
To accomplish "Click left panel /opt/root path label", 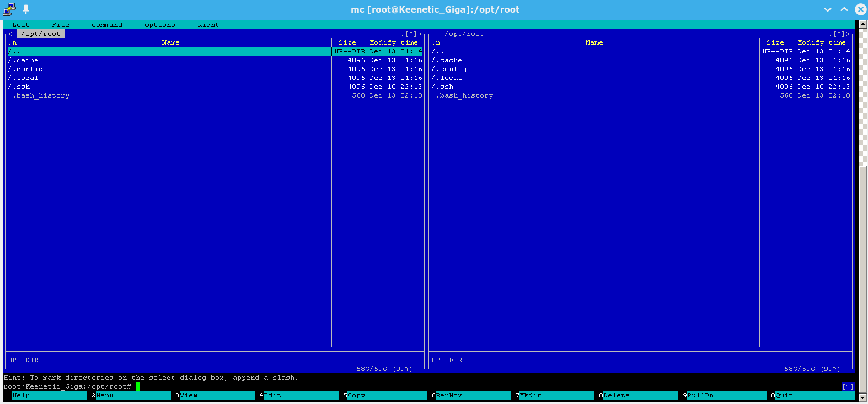I will pos(41,34).
